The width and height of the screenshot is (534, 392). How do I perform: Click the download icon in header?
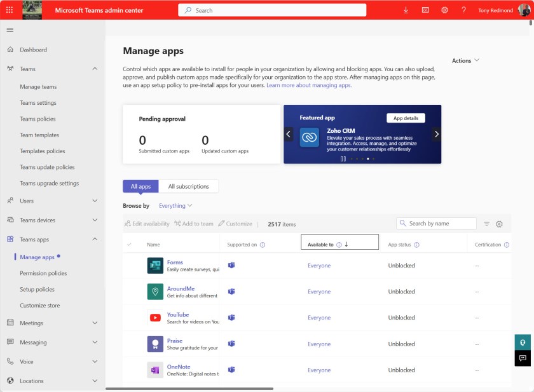[406, 10]
